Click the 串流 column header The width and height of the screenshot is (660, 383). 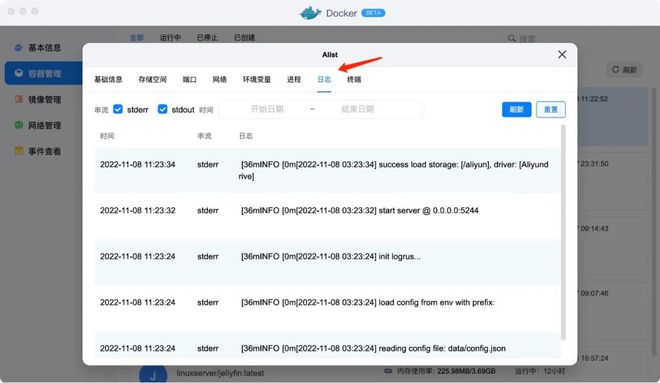coord(205,136)
